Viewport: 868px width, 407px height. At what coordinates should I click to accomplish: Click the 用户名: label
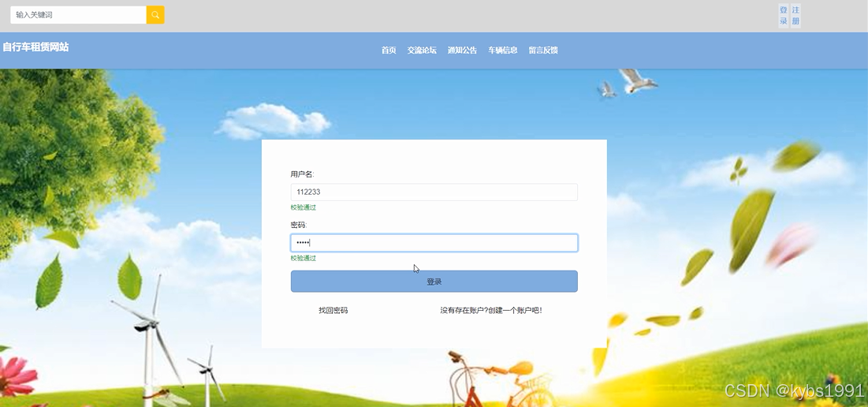coord(302,174)
